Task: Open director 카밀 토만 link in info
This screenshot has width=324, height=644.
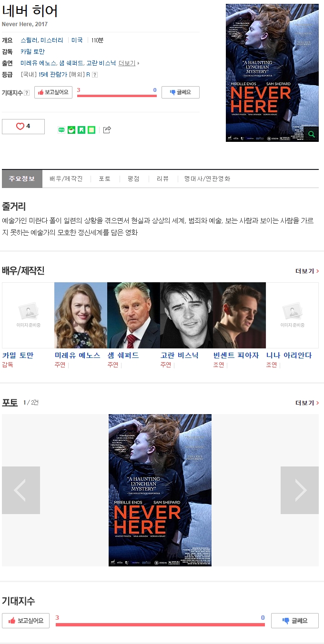Action: click(32, 52)
